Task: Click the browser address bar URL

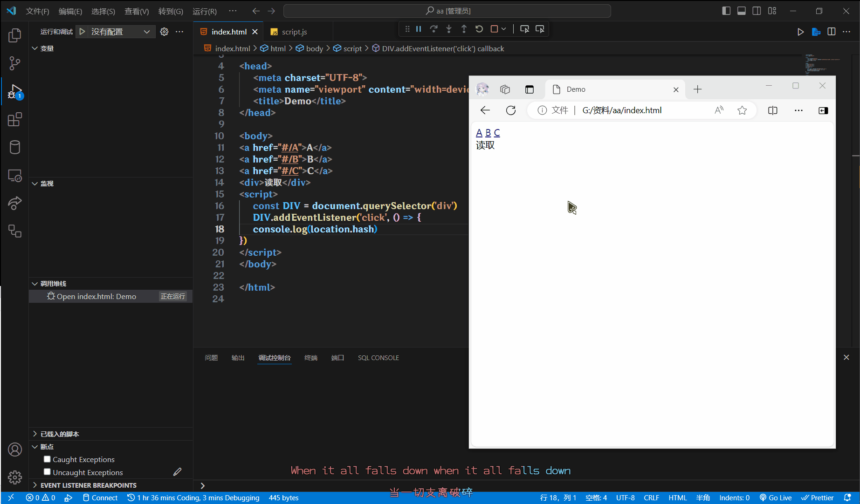Action: point(622,110)
